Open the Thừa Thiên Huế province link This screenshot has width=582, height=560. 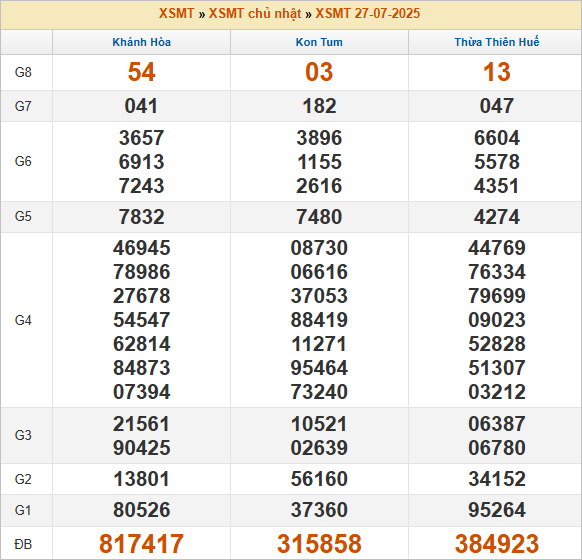497,42
